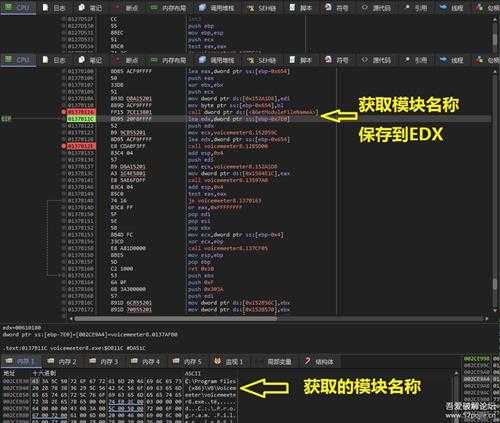
Task: Click the up arrow of the disassembly scrollbar
Action: click(x=495, y=71)
